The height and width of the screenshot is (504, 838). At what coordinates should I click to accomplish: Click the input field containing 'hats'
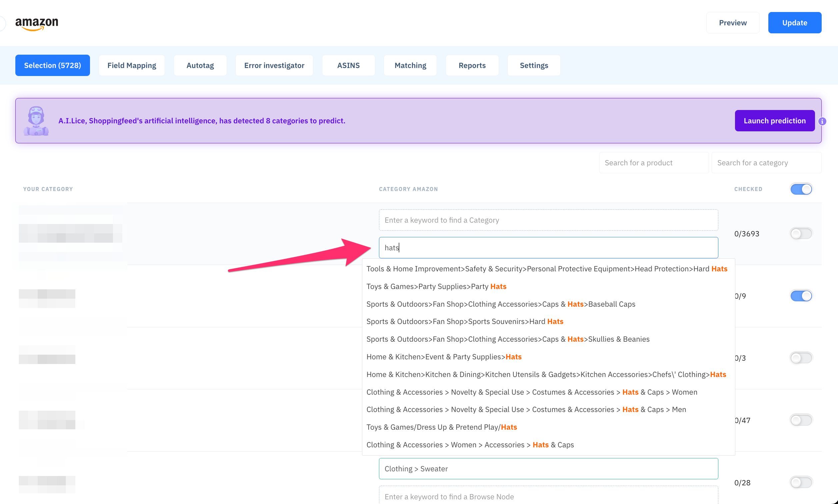tap(548, 248)
